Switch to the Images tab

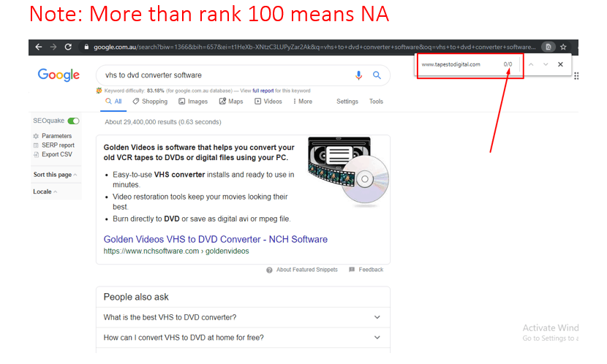point(193,102)
